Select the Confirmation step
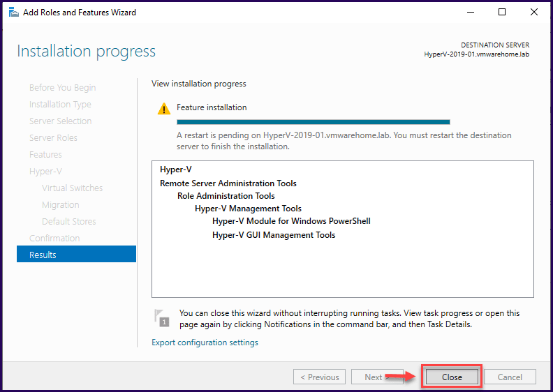This screenshot has height=392, width=553. click(x=54, y=238)
